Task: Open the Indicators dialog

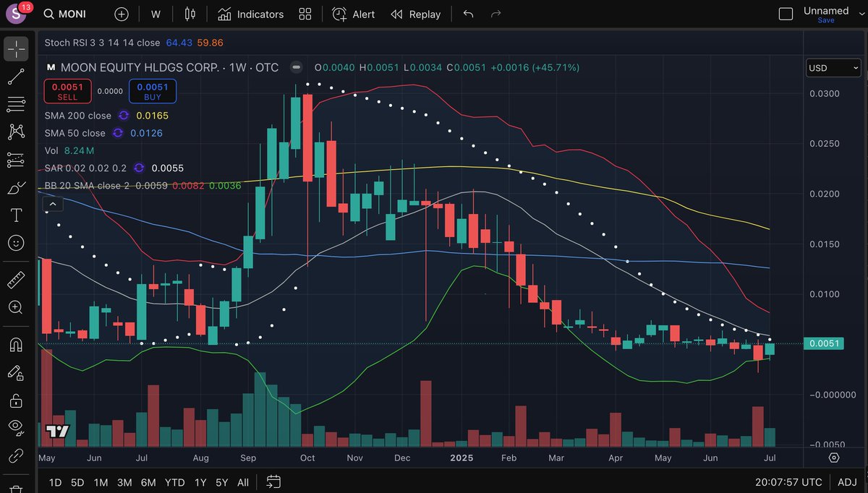Action: pyautogui.click(x=251, y=14)
